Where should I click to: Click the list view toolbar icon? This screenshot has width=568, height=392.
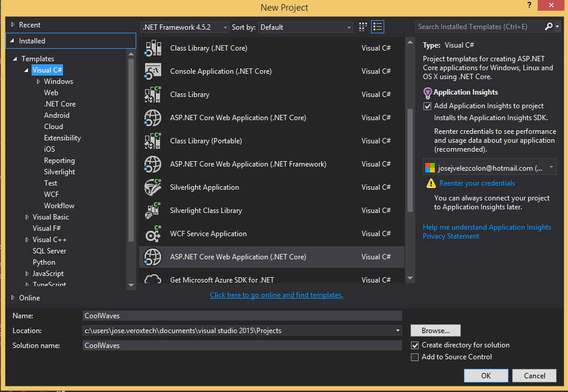pyautogui.click(x=377, y=27)
